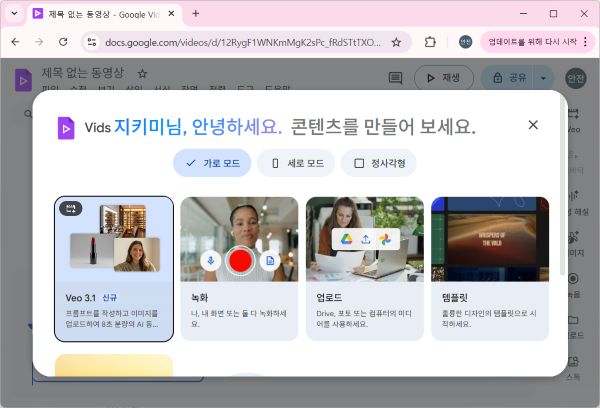Click the 공유 share button
Image resolution: width=600 pixels, height=408 pixels.
coord(509,78)
